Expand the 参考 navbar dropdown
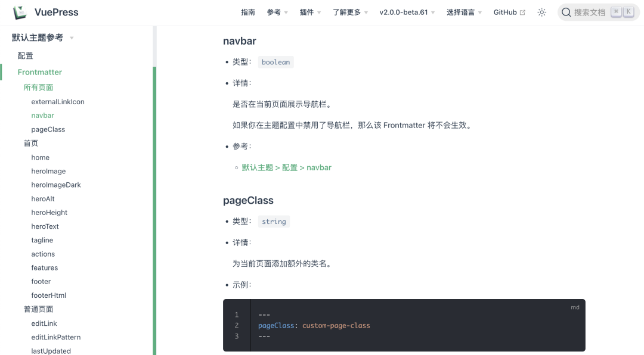This screenshot has width=644, height=355. pos(277,13)
